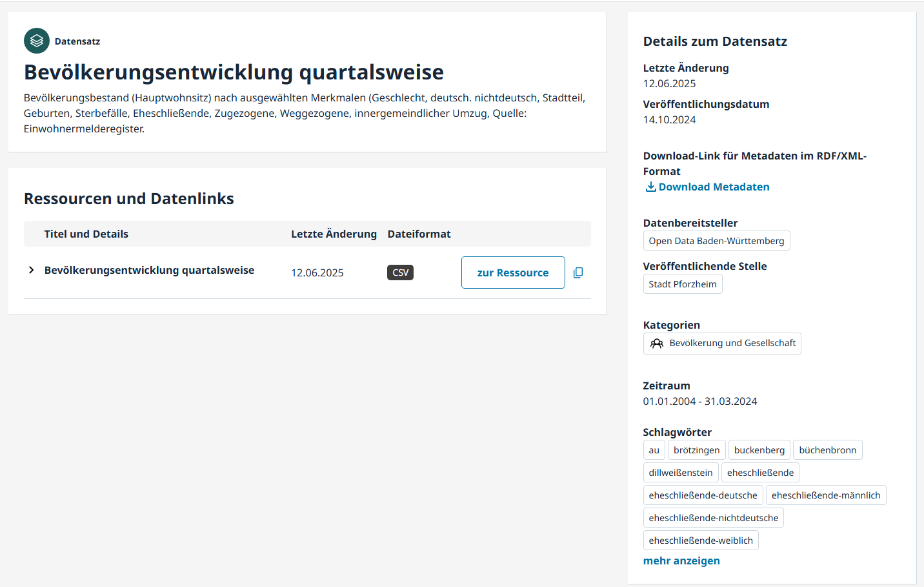Click the CSV format badge

pyautogui.click(x=400, y=273)
